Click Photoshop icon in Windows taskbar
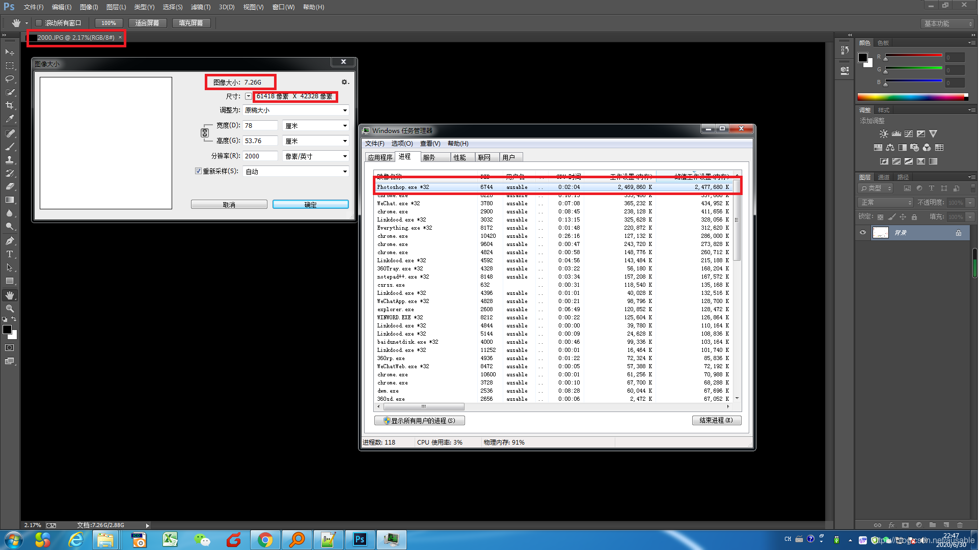 tap(360, 539)
